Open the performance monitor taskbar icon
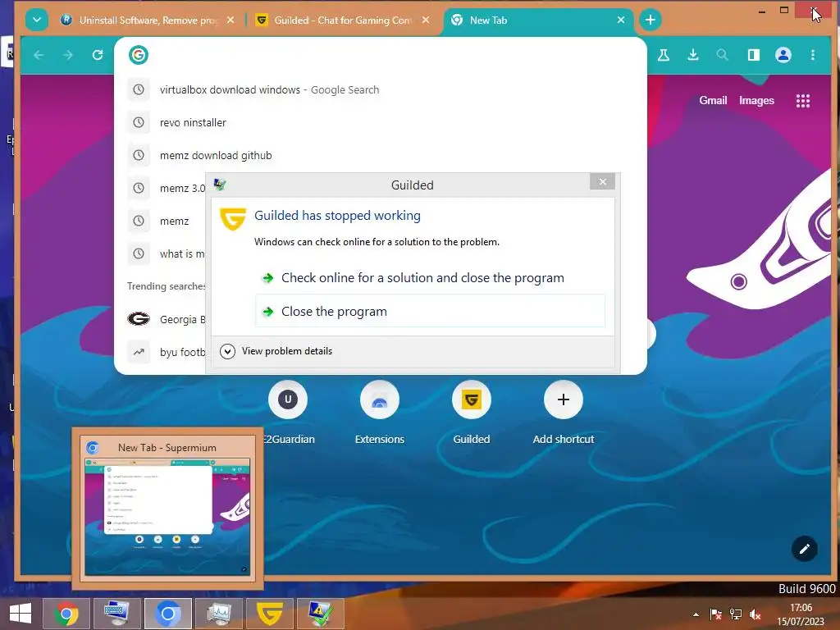The width and height of the screenshot is (840, 630). (218, 614)
